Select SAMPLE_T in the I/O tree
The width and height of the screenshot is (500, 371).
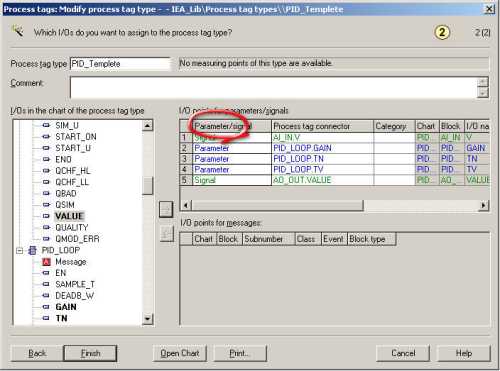pos(75,284)
